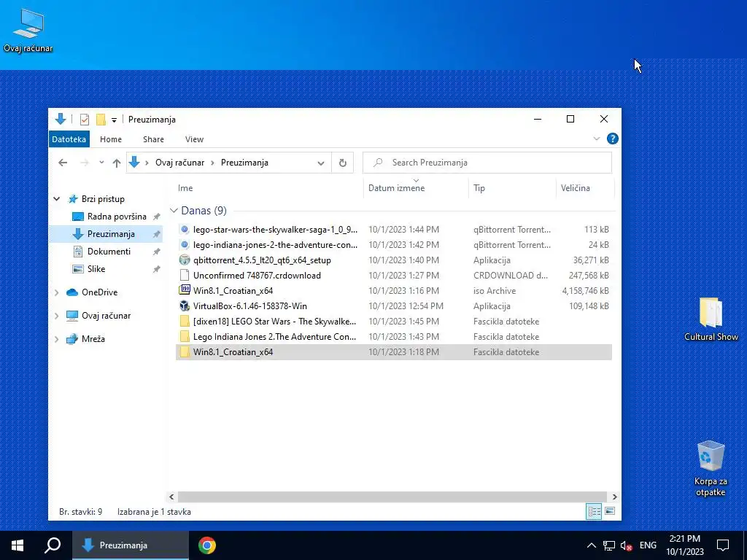This screenshot has width=747, height=560.
Task: Select the qbittorrent_4.5.5 setup installer icon
Action: (185, 260)
